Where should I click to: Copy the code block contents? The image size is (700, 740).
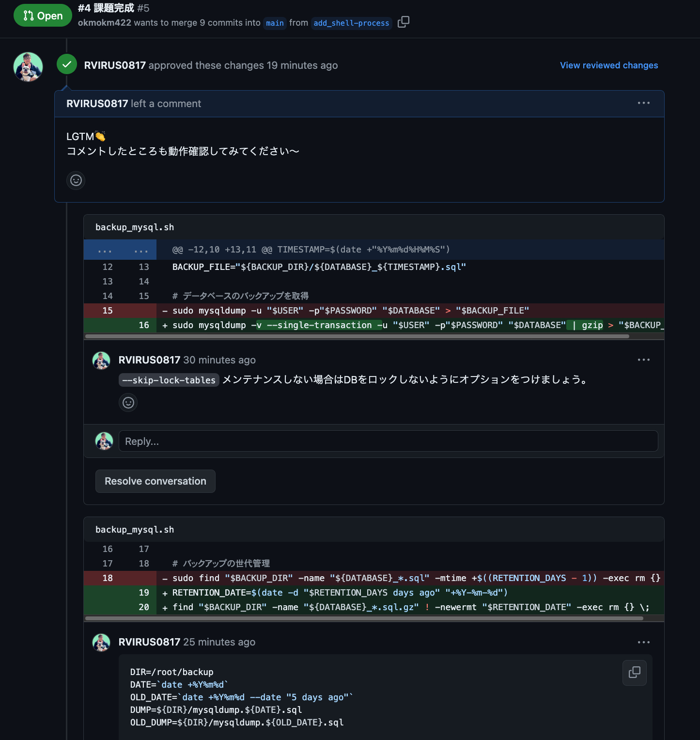click(x=634, y=673)
